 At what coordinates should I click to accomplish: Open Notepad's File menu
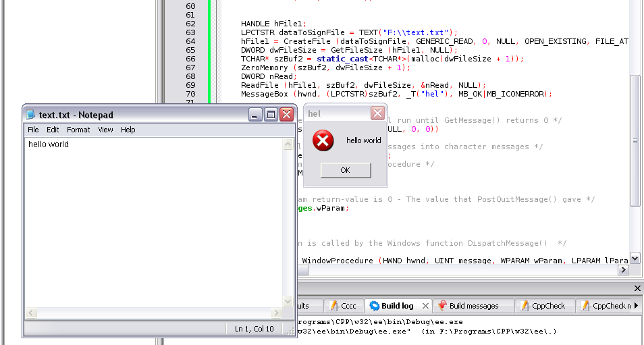click(33, 130)
